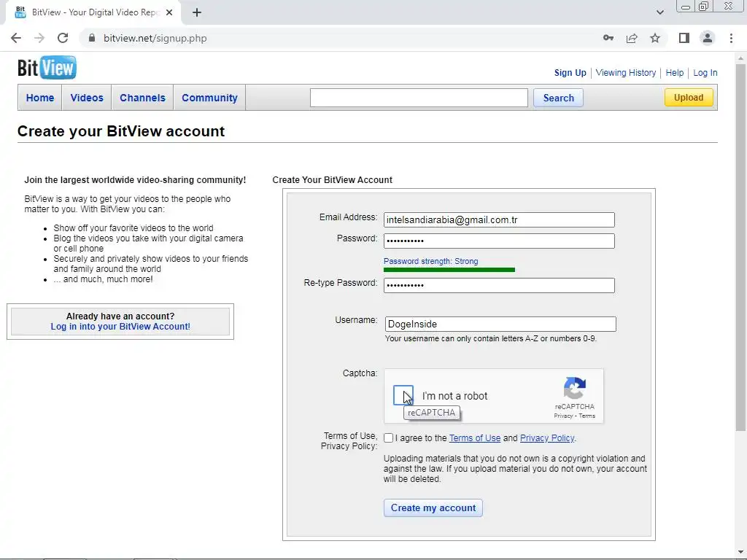The height and width of the screenshot is (560, 747).
Task: Click reCAPTCHA Privacy small link
Action: pyautogui.click(x=563, y=416)
